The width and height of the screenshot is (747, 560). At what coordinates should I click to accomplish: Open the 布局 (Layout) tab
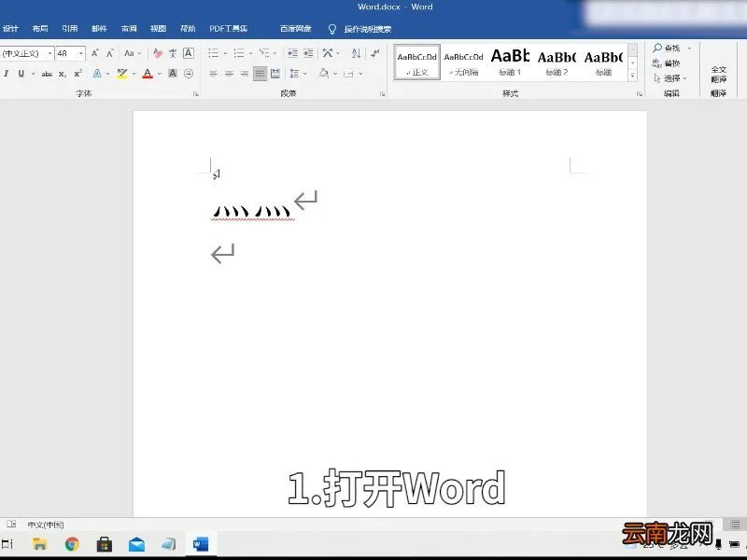(40, 29)
